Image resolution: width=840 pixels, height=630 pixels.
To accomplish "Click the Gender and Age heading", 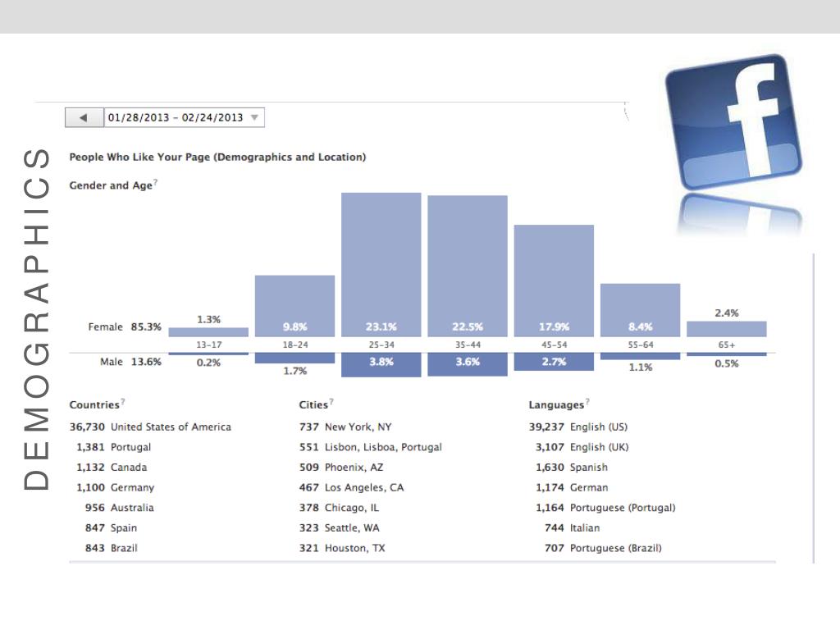I will 111,185.
